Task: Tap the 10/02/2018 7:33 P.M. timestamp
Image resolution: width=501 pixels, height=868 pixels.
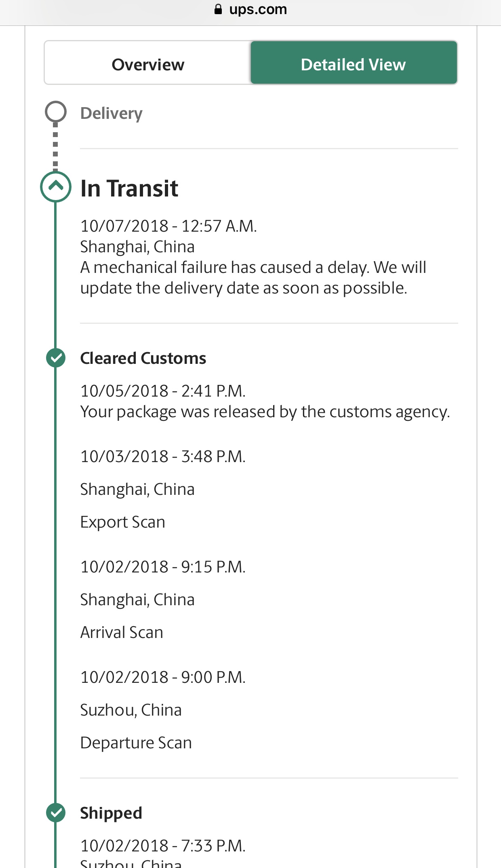Action: pos(163,845)
